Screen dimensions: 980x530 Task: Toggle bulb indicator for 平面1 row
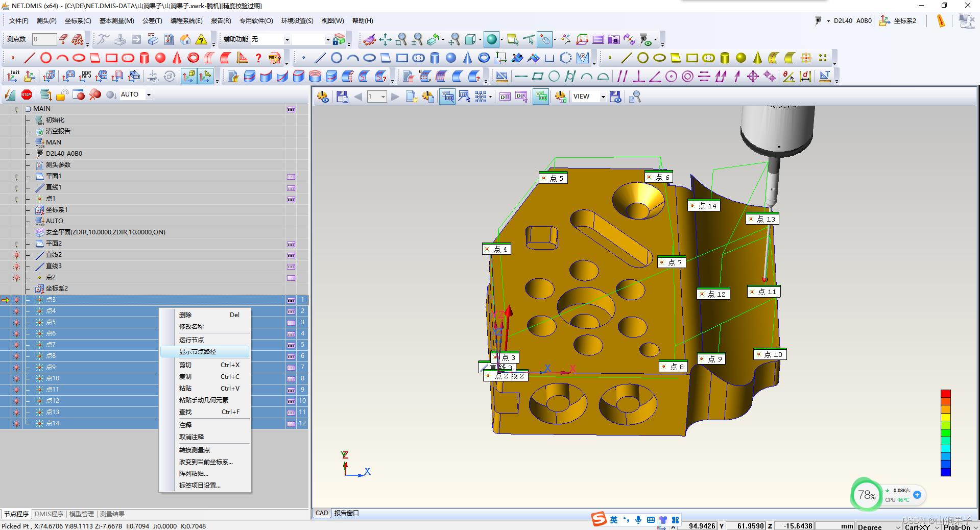click(x=16, y=177)
